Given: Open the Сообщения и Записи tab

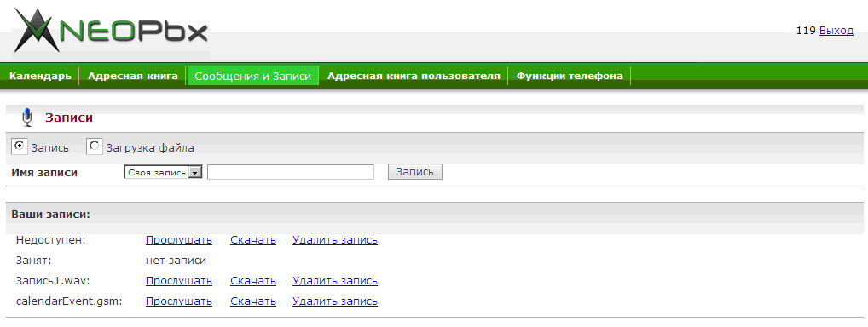Looking at the screenshot, I should pos(253,77).
